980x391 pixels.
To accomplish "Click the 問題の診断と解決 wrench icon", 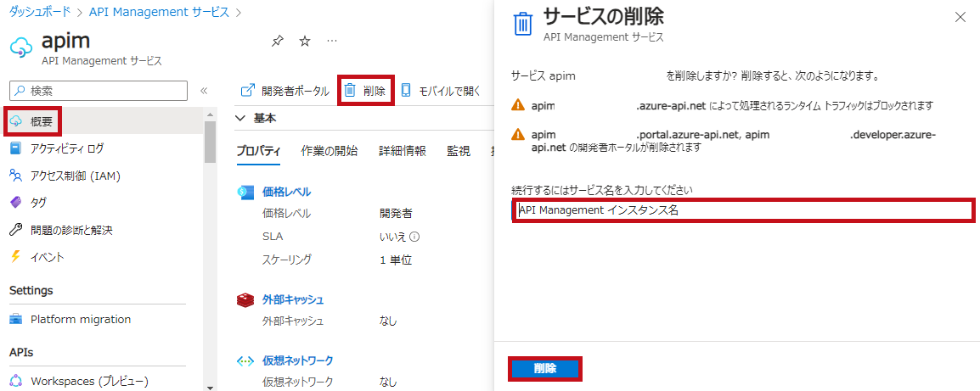I will coord(16,230).
